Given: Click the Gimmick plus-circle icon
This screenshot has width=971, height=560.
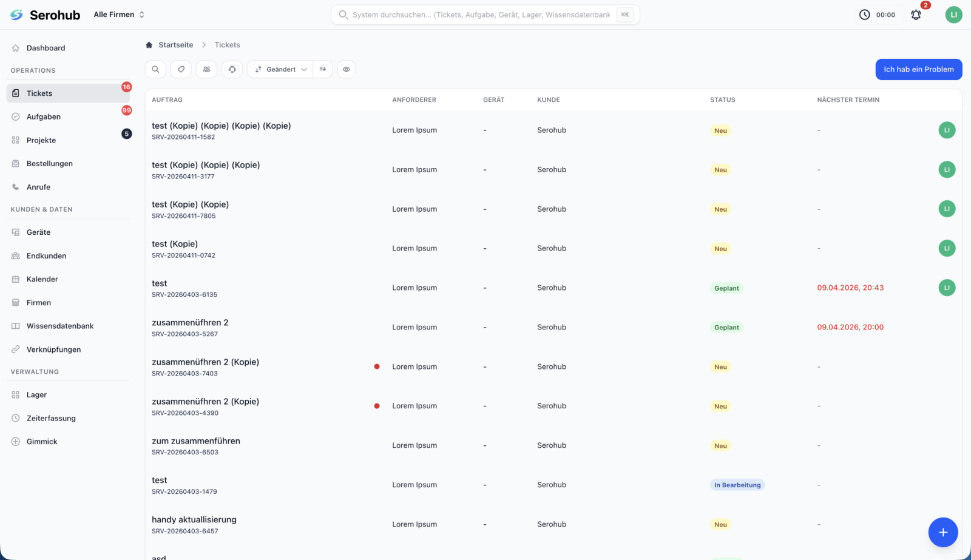Looking at the screenshot, I should (16, 442).
